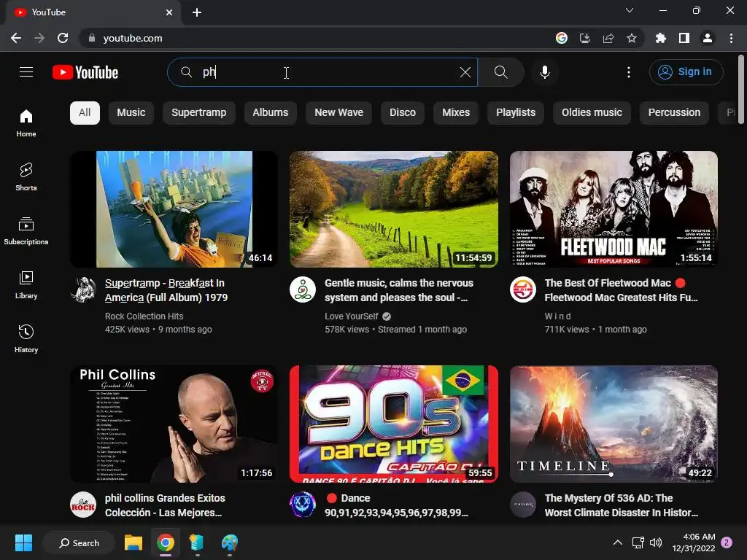747x560 pixels.
Task: Select the Playlists filter chip
Action: 516,113
